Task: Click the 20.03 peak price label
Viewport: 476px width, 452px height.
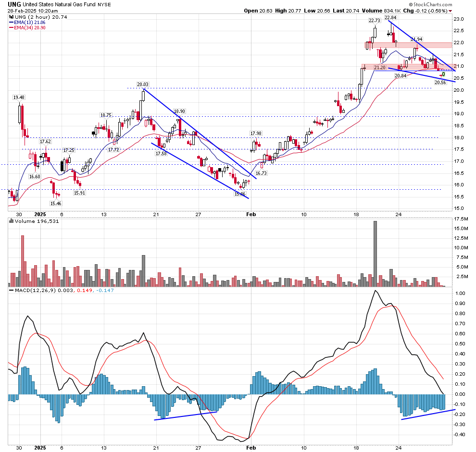Action: pos(143,84)
